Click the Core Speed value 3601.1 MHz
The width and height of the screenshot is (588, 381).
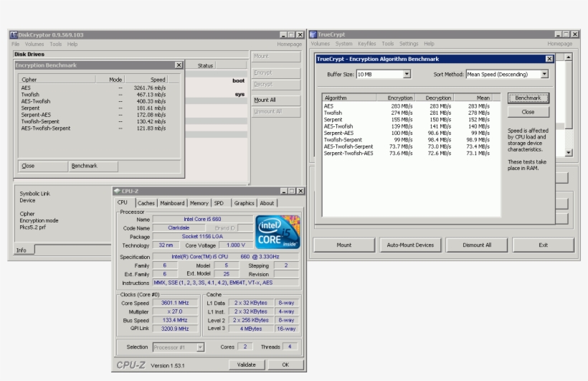[x=175, y=303]
